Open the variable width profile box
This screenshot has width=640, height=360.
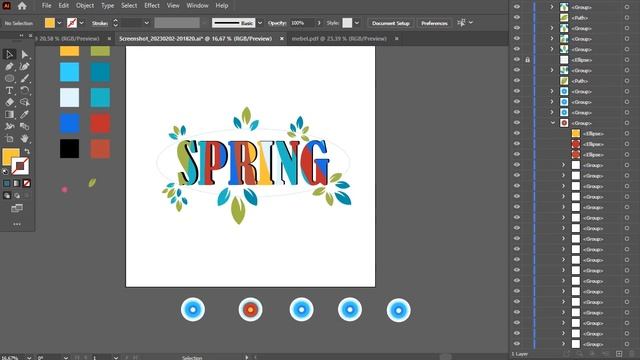[x=177, y=23]
